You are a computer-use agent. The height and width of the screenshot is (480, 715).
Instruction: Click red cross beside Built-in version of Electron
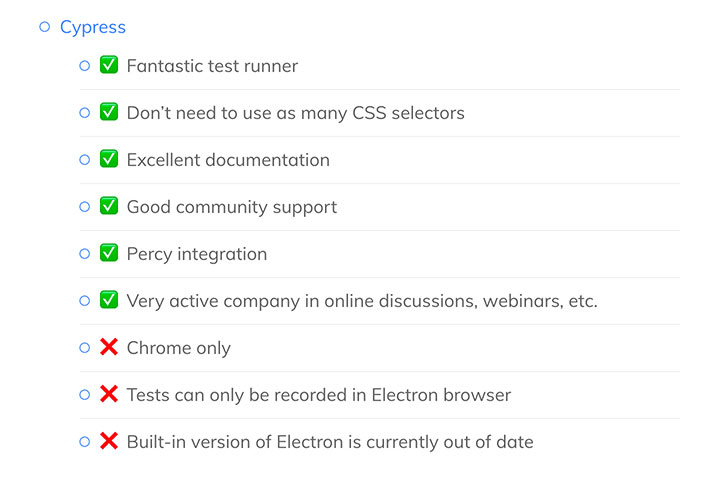[109, 442]
